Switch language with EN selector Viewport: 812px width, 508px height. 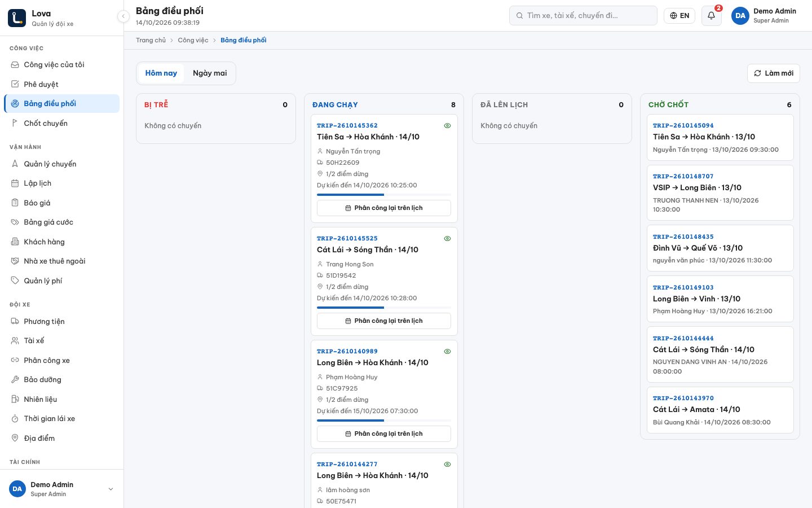click(x=679, y=16)
